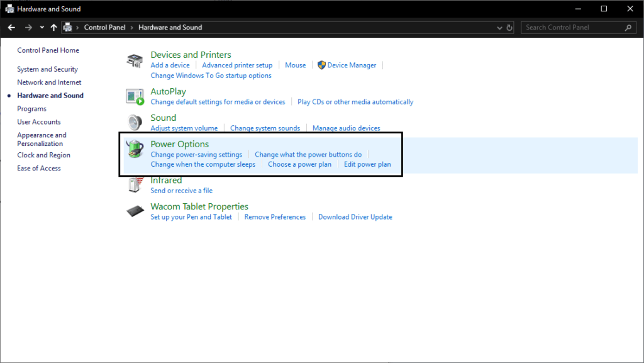Select Programs in the left sidebar

tap(31, 109)
